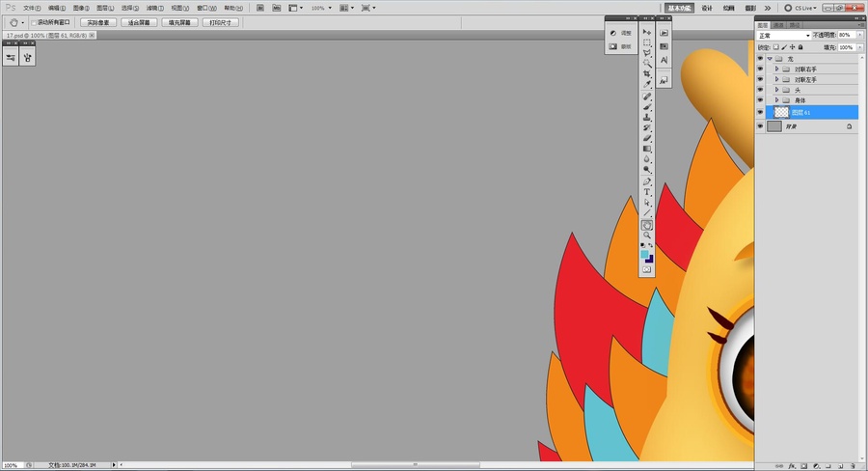Open the Actions panel play icon
This screenshot has width=868, height=471.
[x=664, y=33]
